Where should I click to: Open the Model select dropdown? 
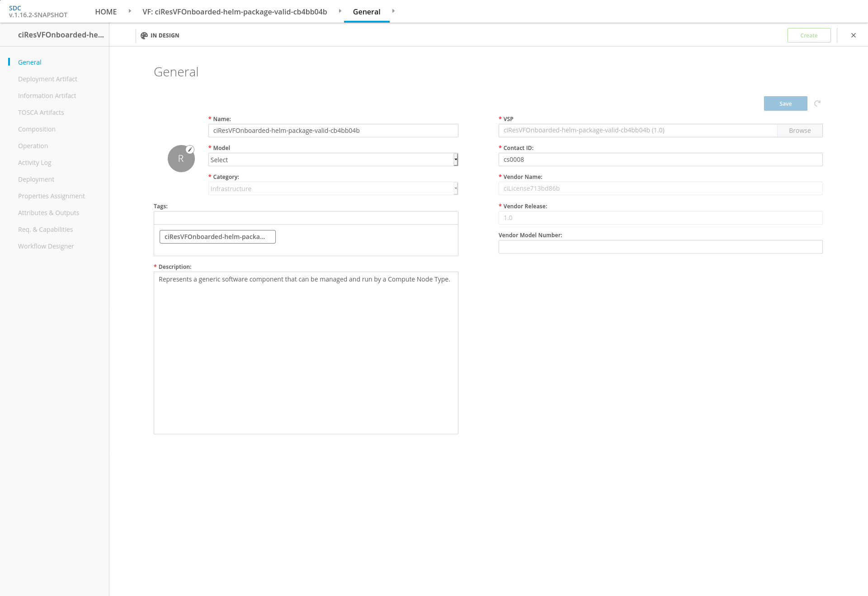(x=333, y=160)
